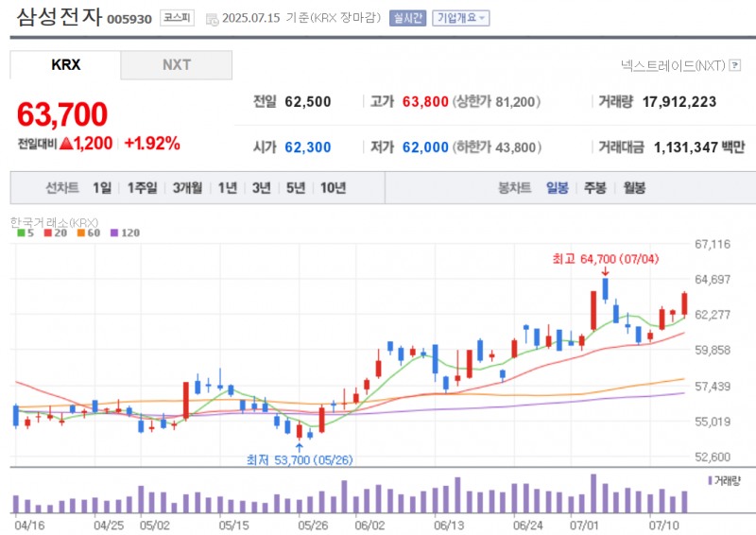756x535 pixels.
Task: Click the red 20-day moving average swatch
Action: click(x=48, y=233)
